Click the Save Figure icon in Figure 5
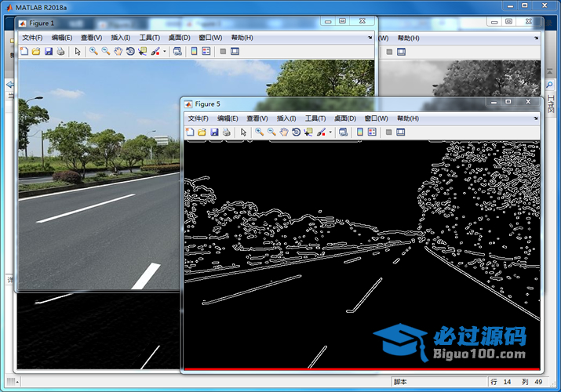This screenshot has height=392, width=561. [214, 132]
